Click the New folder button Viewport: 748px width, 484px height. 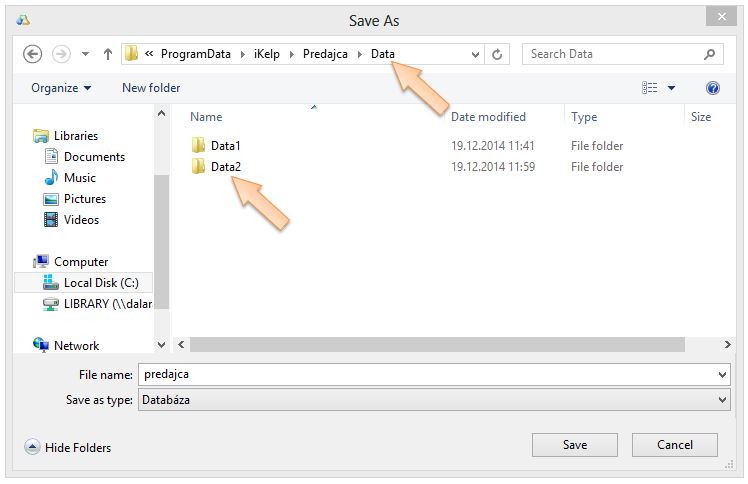151,88
